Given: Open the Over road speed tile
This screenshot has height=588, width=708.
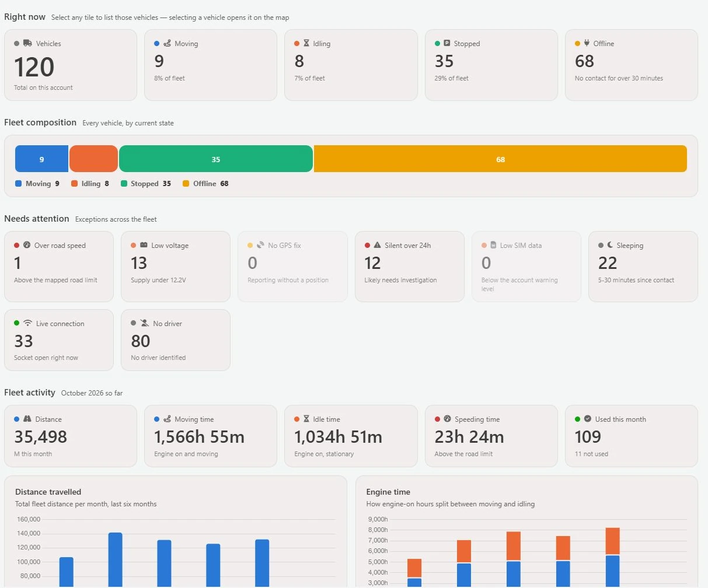Looking at the screenshot, I should [59, 267].
